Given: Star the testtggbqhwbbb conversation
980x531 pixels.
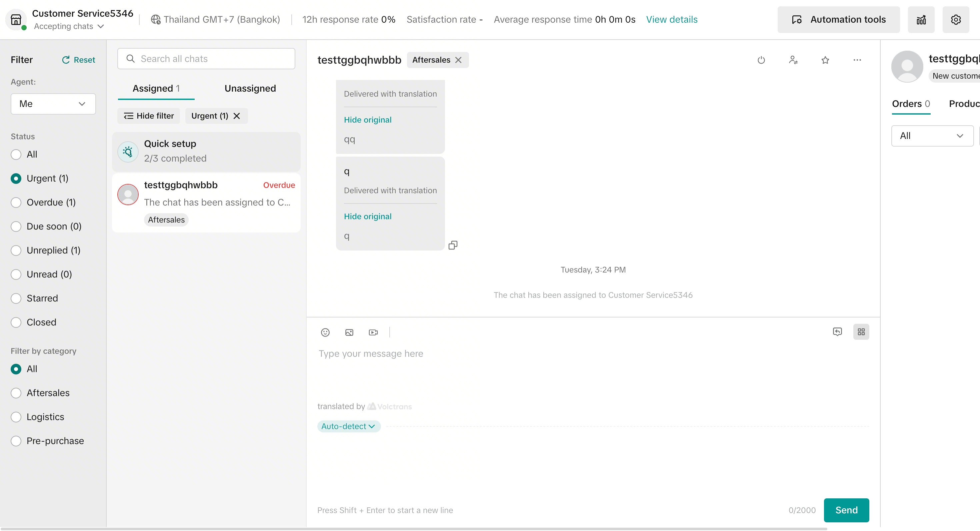Looking at the screenshot, I should (x=825, y=60).
